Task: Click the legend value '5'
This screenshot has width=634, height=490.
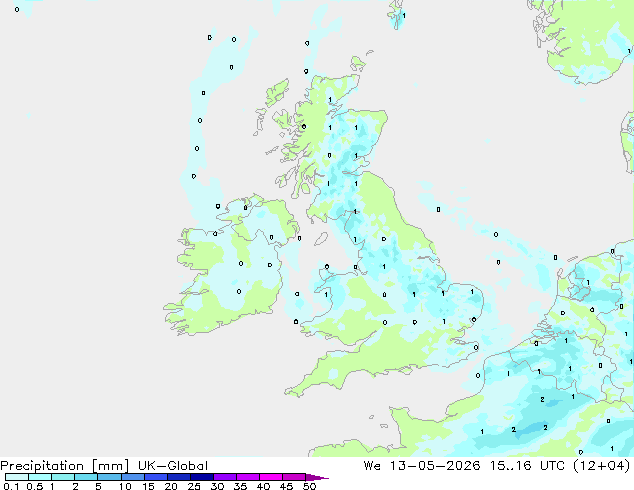Action: point(98,486)
